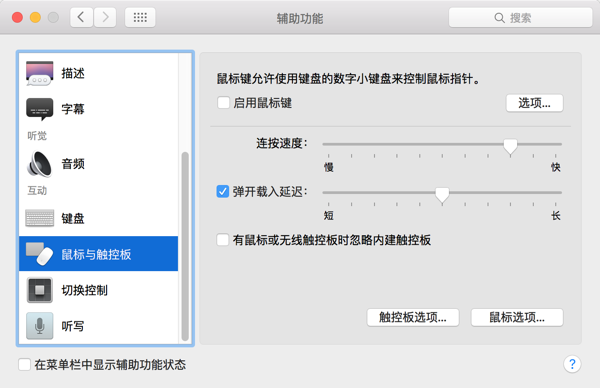
Task: Open help with the question mark button
Action: coord(572,364)
